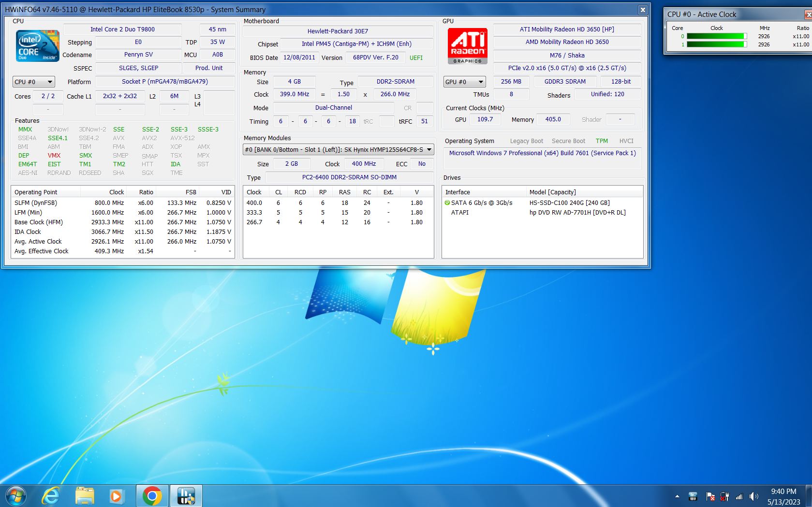Viewport: 812px width, 507px height.
Task: Open the CPU #0 selector dropdown
Action: click(x=34, y=82)
